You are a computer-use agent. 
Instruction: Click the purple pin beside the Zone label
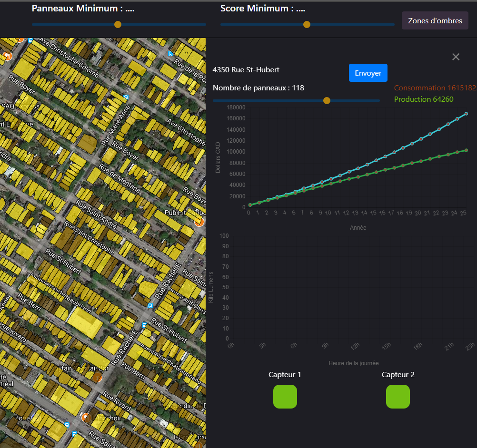(36, 419)
